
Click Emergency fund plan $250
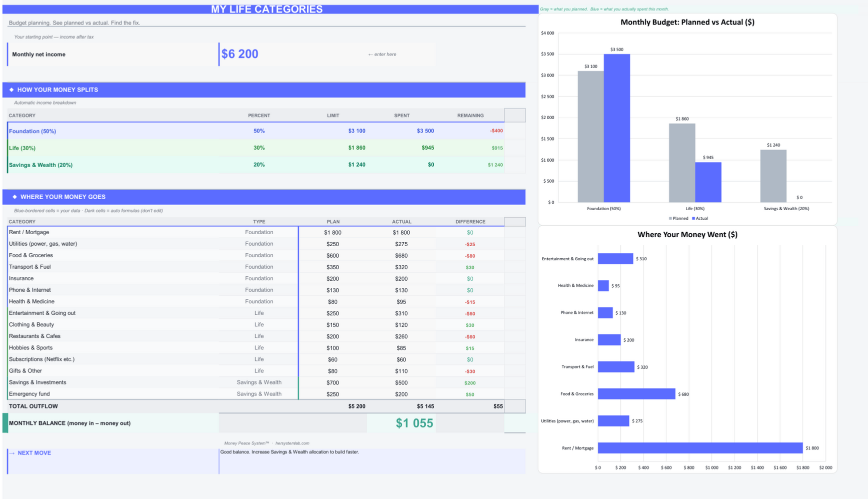tap(333, 394)
